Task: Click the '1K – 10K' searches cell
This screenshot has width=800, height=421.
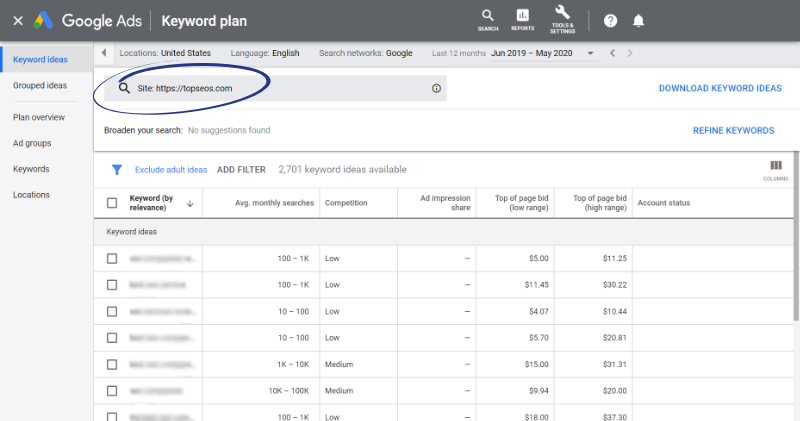Action: (293, 364)
